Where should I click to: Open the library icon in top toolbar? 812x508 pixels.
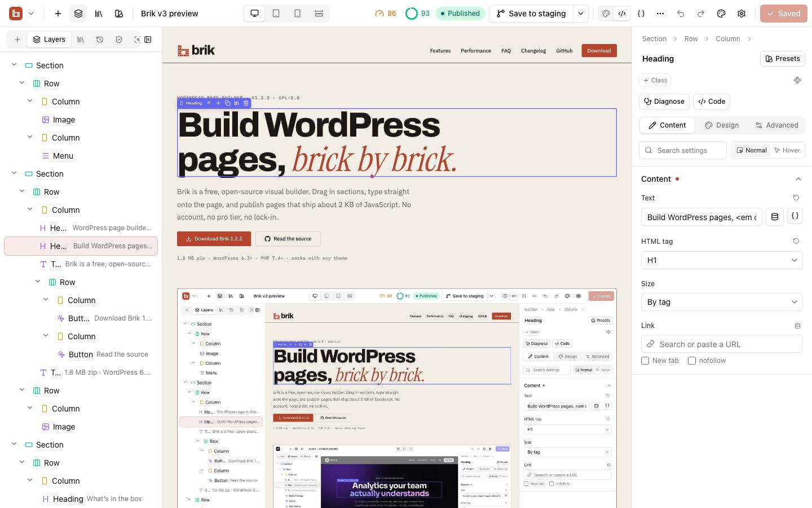click(x=99, y=14)
